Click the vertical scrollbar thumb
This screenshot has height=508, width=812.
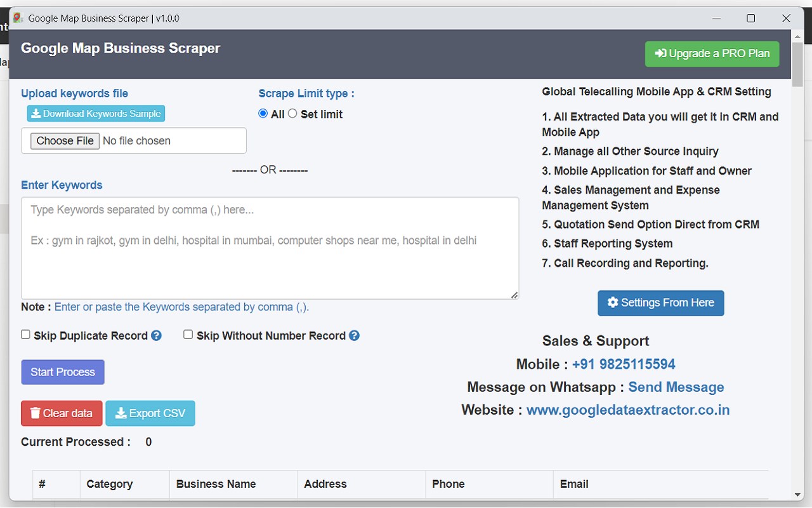point(797,65)
